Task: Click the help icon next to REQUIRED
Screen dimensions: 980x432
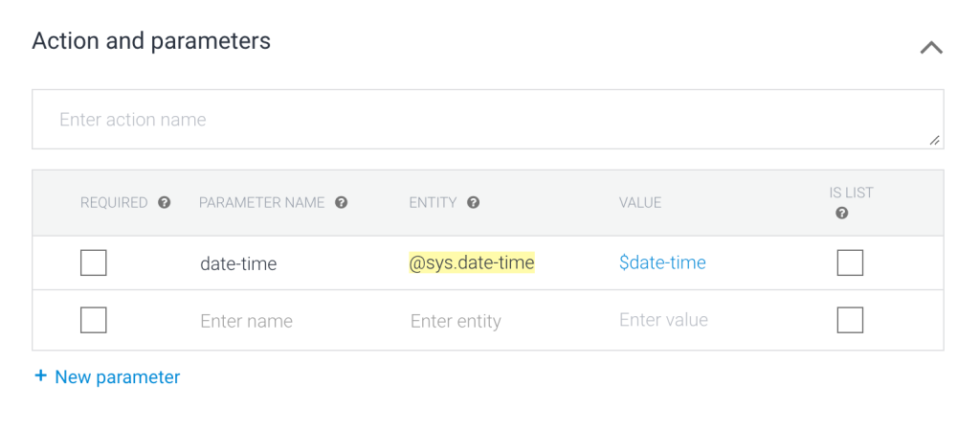Action: (165, 203)
